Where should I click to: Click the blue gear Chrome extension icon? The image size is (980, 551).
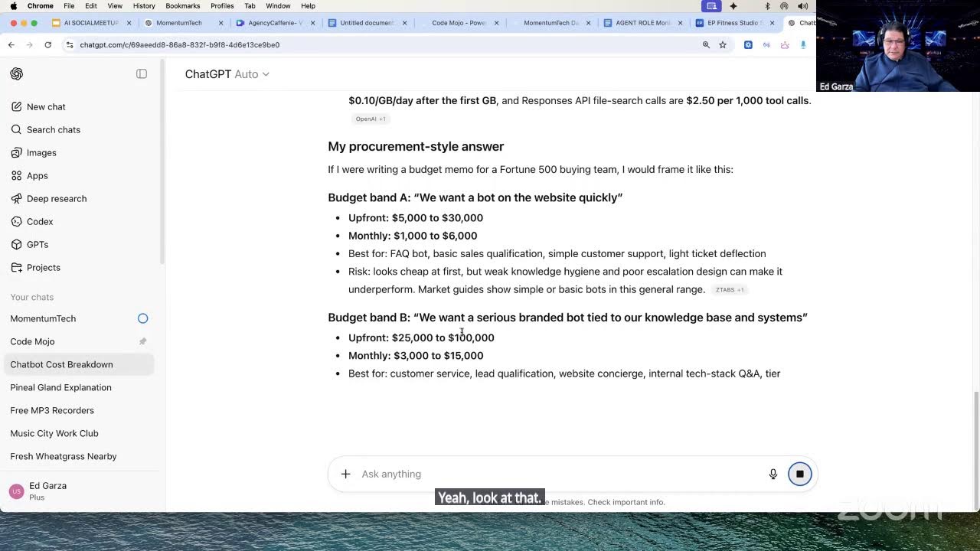pyautogui.click(x=748, y=44)
